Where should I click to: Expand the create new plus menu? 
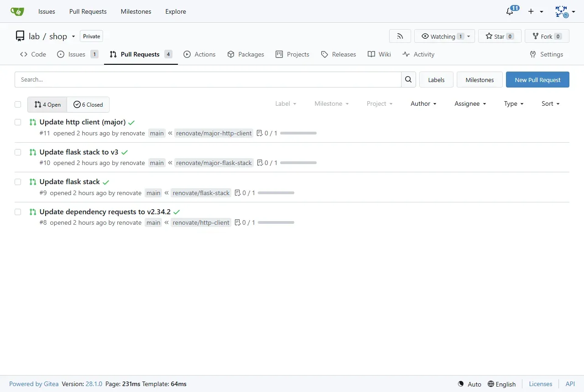click(536, 11)
